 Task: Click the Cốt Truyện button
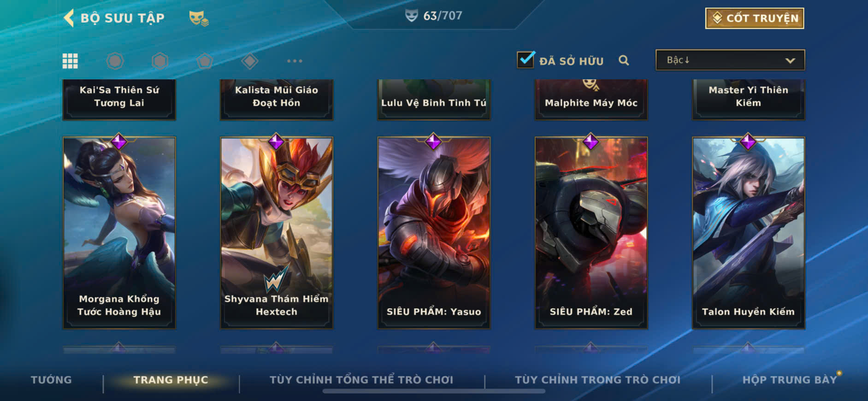tap(755, 18)
